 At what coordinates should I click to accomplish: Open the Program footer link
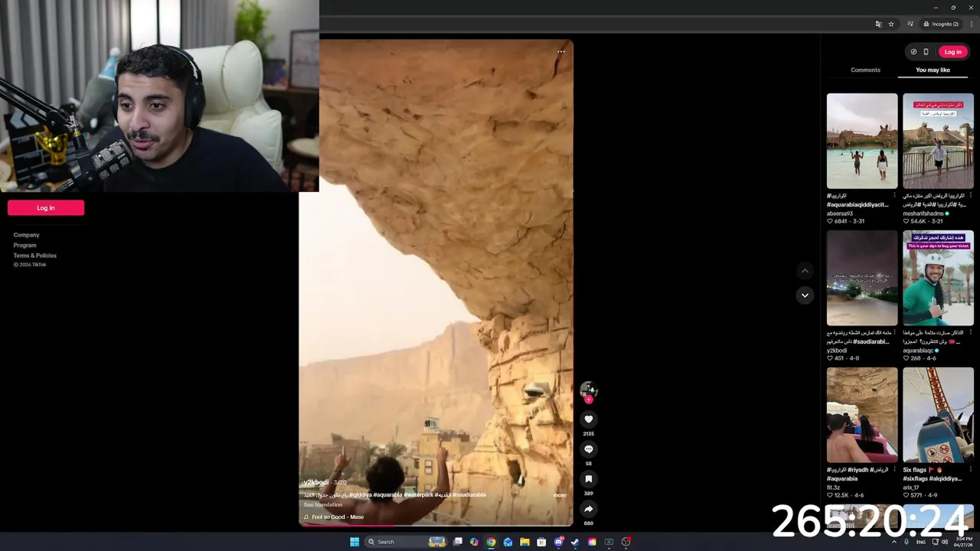click(x=24, y=245)
